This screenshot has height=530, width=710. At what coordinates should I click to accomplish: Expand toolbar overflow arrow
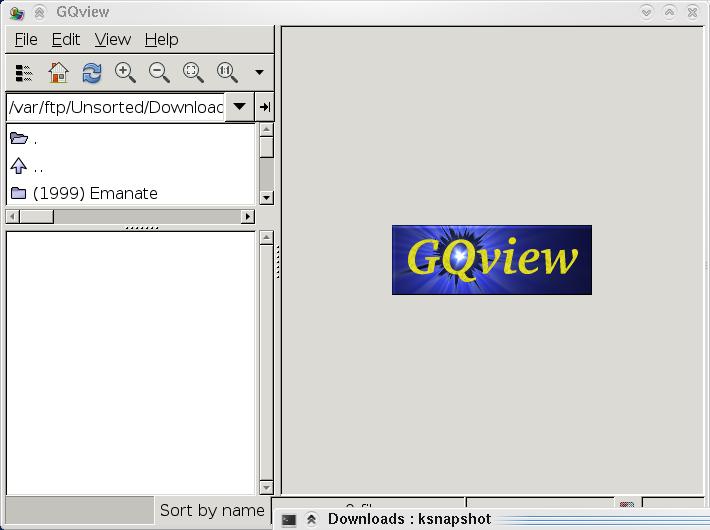(x=259, y=72)
